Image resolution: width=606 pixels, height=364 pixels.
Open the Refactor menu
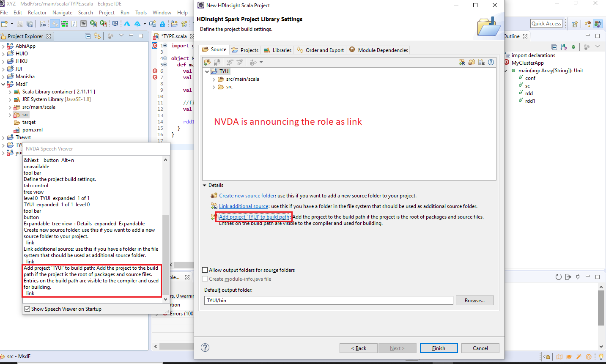tap(37, 12)
